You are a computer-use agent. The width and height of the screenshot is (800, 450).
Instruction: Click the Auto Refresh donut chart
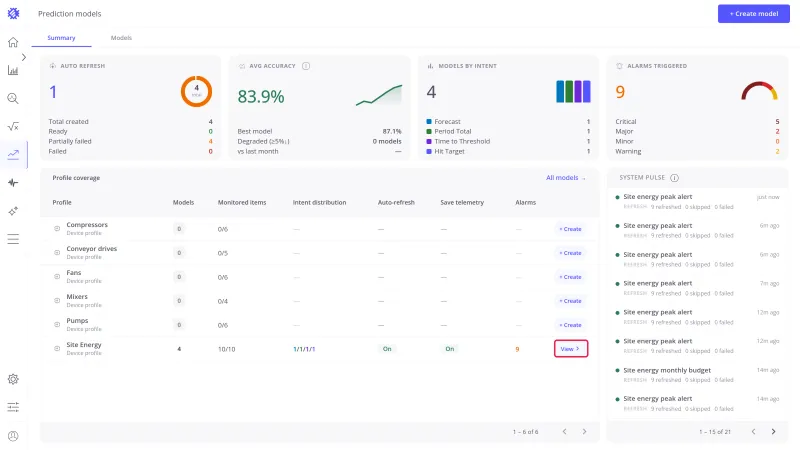coord(196,91)
